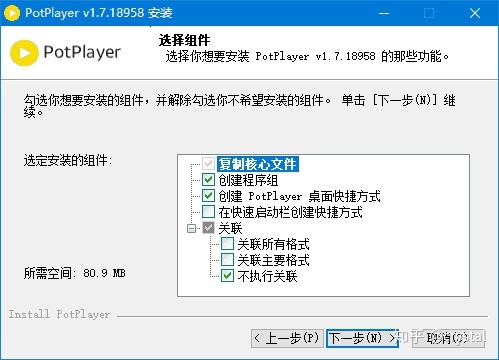Click the Install PotPlayer footer text

(x=59, y=314)
